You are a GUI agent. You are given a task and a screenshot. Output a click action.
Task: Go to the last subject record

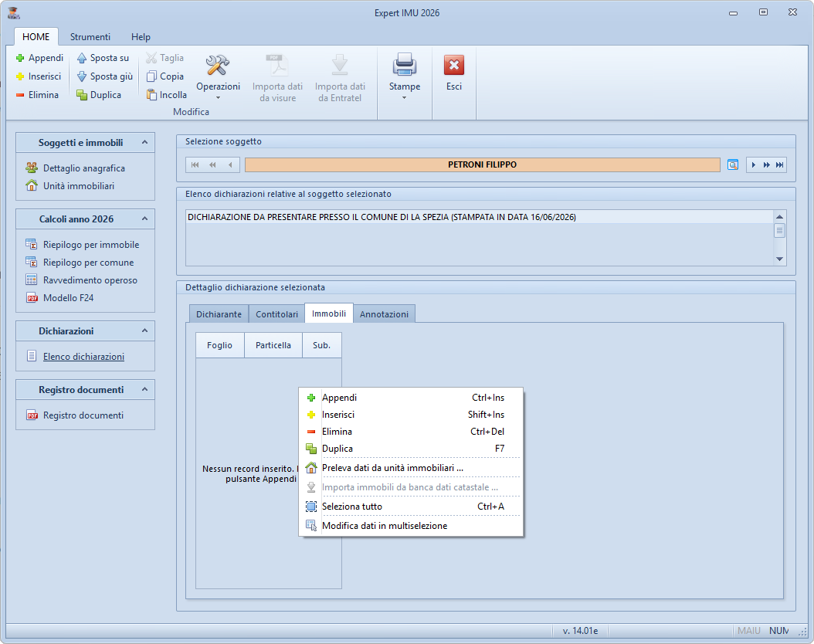click(x=779, y=164)
